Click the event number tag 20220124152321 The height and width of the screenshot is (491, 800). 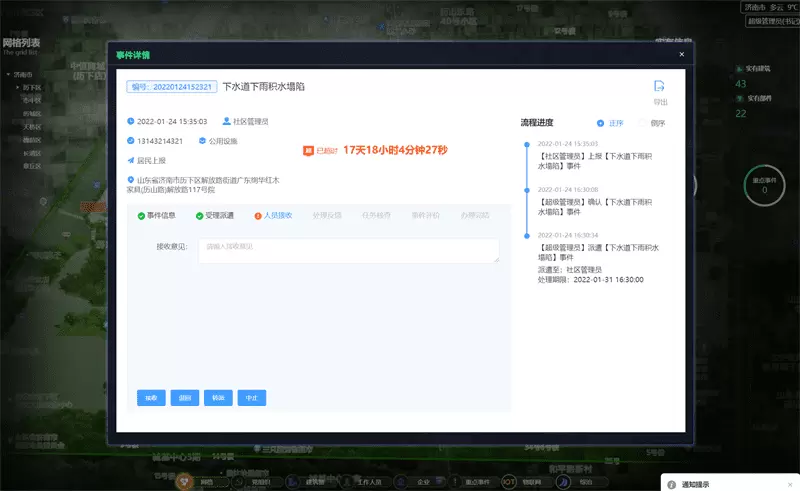172,87
